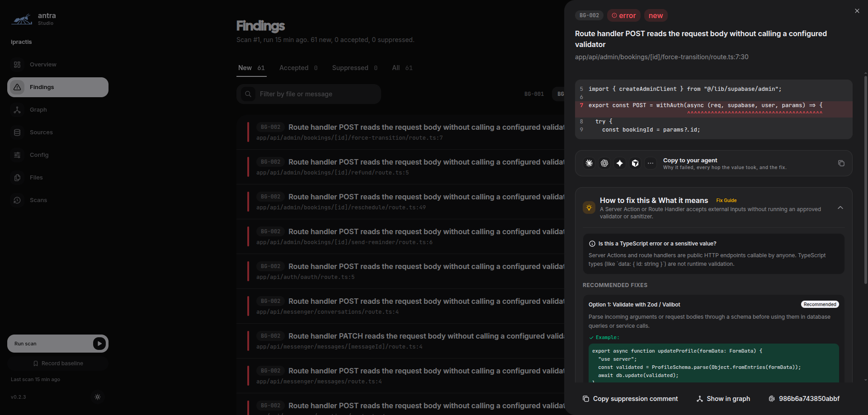Switch to the All findings tab
The width and height of the screenshot is (868, 415).
click(x=402, y=68)
